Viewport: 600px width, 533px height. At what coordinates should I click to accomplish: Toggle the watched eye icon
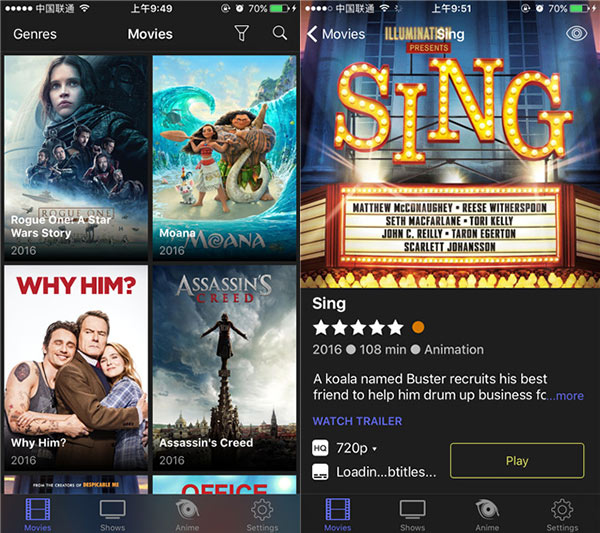(576, 34)
